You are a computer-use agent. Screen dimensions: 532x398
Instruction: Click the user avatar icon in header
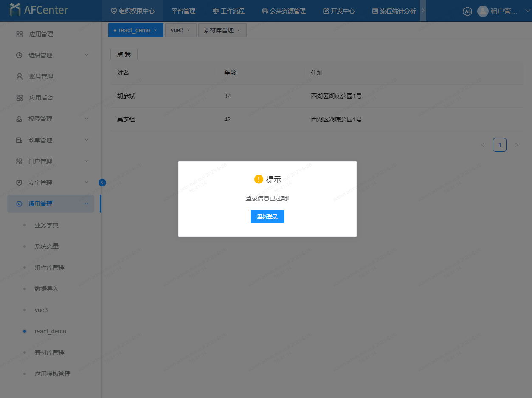(x=483, y=11)
